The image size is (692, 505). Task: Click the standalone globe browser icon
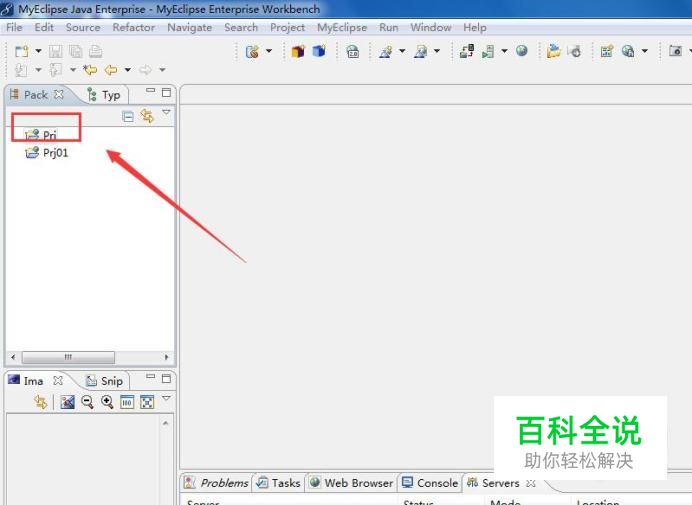522,51
